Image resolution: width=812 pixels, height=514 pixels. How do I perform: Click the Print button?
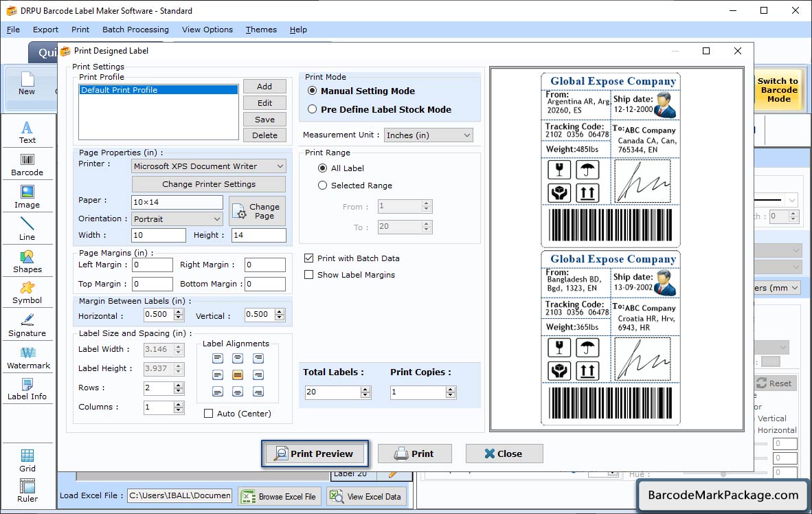click(414, 454)
